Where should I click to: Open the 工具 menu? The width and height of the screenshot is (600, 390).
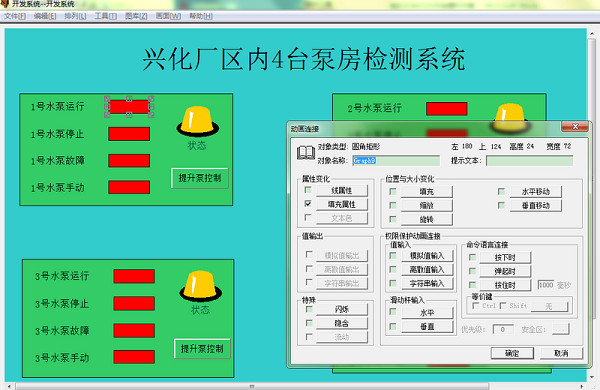click(x=106, y=16)
